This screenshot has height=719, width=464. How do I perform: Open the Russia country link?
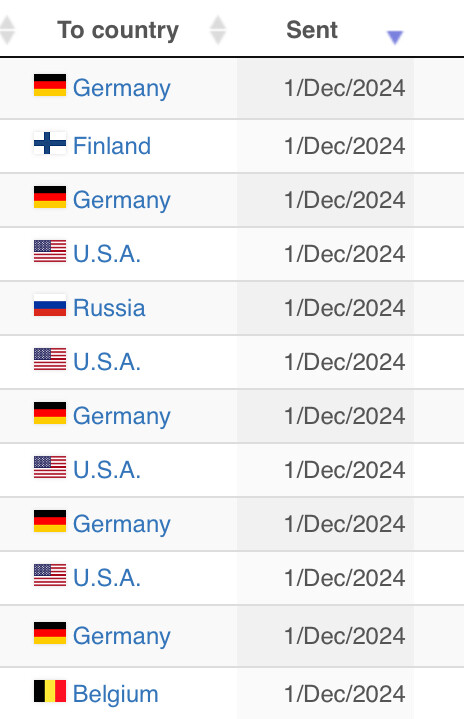(x=109, y=308)
